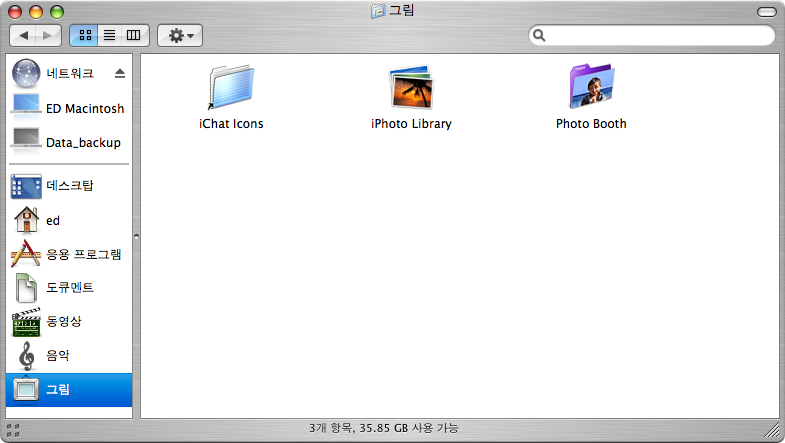Click the status bar item count text
The width and height of the screenshot is (785, 443).
coord(383,428)
